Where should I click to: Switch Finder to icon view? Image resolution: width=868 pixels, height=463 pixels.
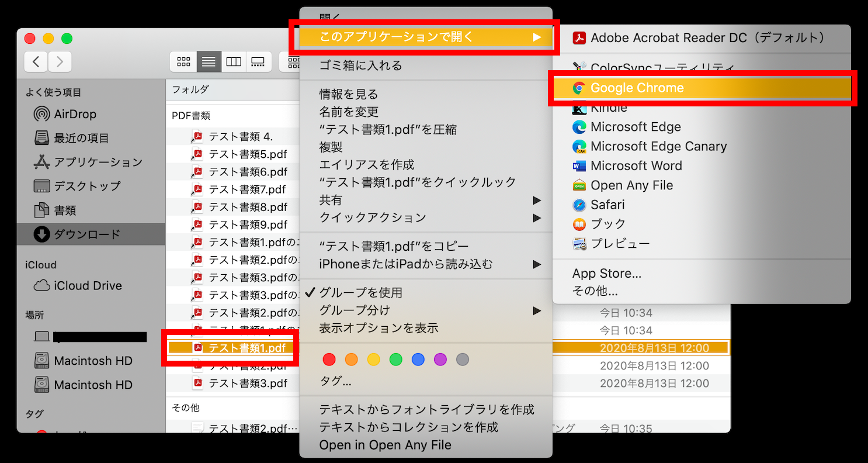click(183, 61)
